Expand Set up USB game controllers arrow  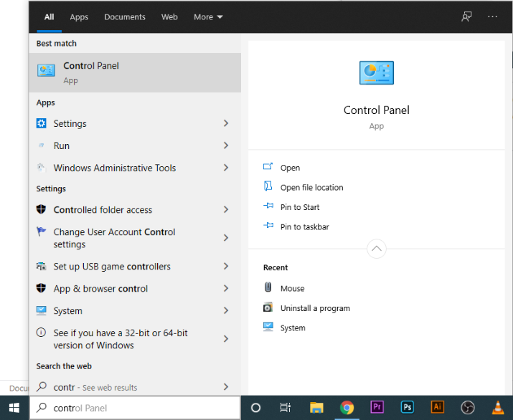point(226,266)
